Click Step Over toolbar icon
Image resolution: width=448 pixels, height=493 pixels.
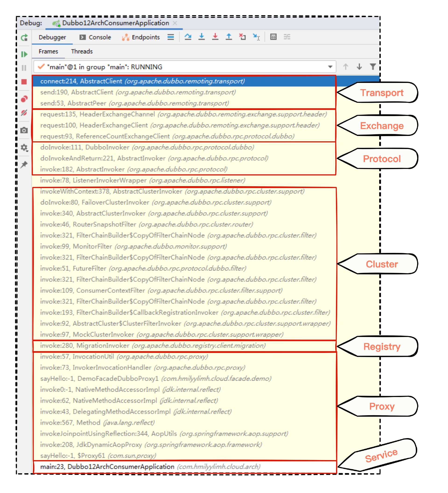click(x=188, y=37)
